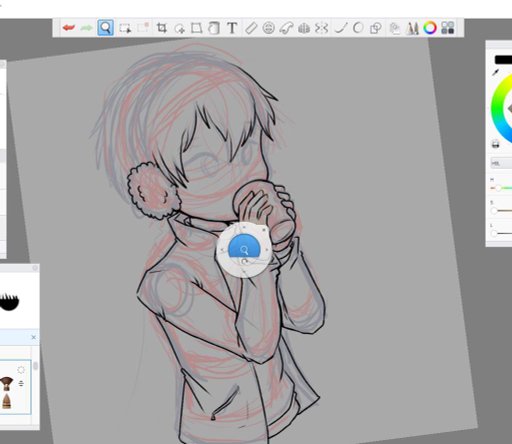Click the black current color swatch

(x=503, y=60)
